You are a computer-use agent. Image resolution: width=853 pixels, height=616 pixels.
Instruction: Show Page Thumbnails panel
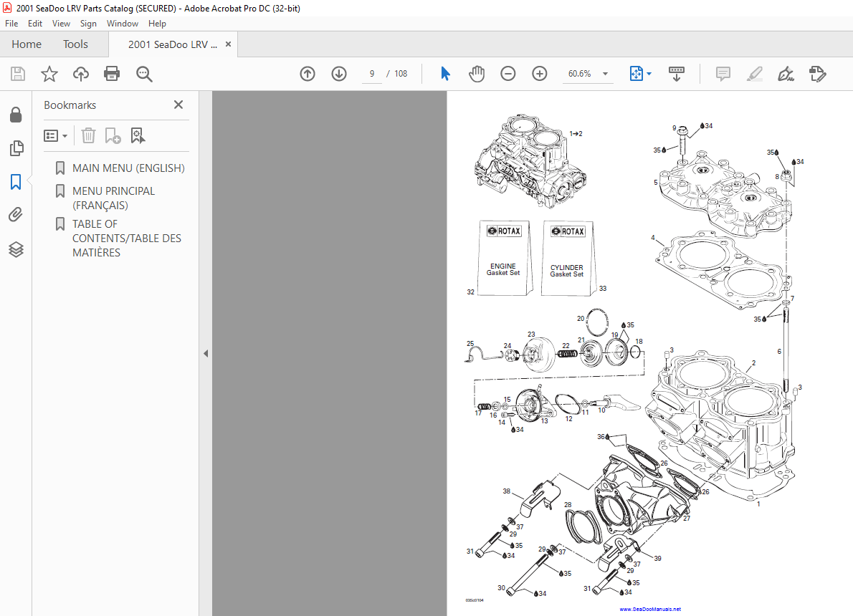coord(16,148)
